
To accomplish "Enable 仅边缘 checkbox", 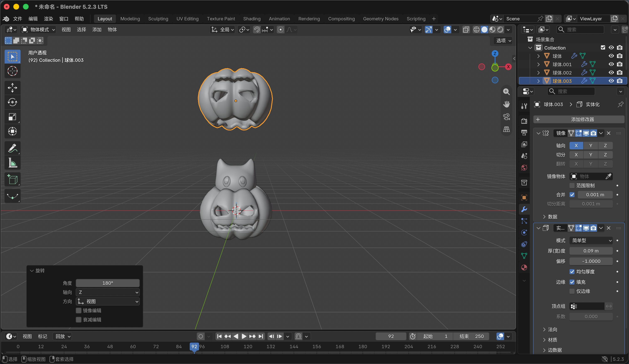I will coord(572,291).
